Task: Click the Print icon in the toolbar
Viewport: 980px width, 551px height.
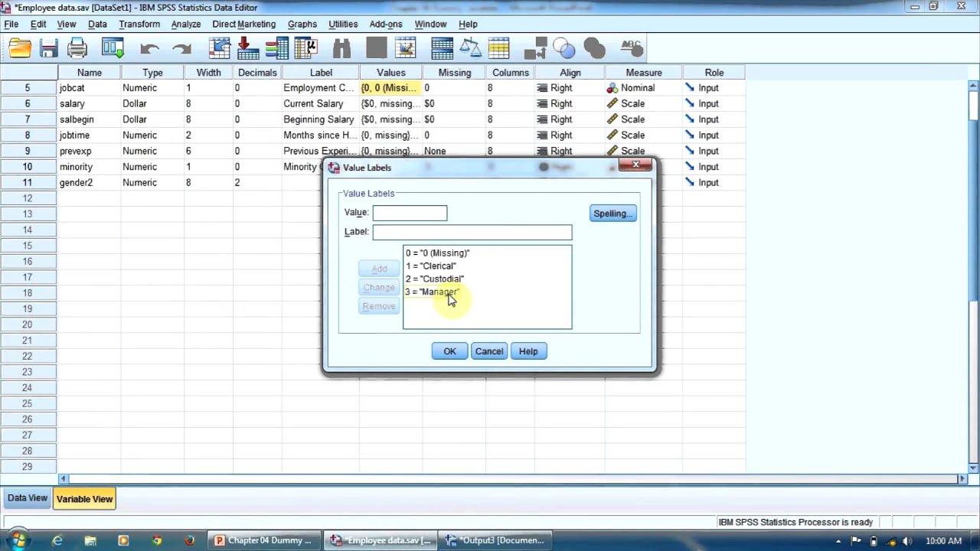Action: (x=77, y=50)
